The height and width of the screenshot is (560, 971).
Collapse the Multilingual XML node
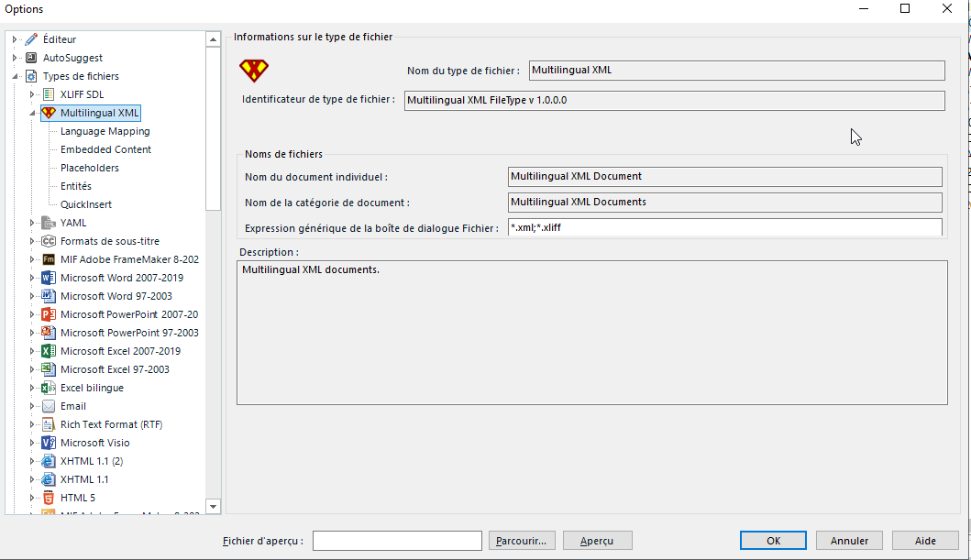[31, 114]
